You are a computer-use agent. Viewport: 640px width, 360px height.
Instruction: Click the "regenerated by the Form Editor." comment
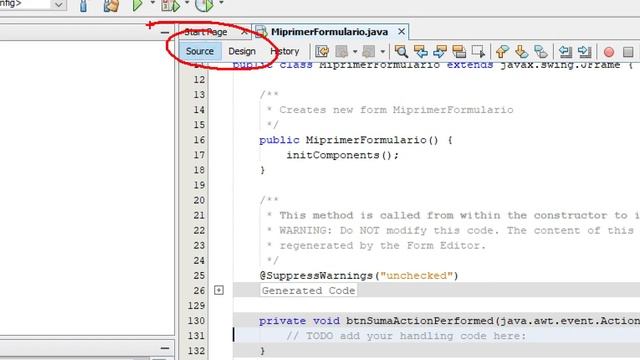[383, 245]
